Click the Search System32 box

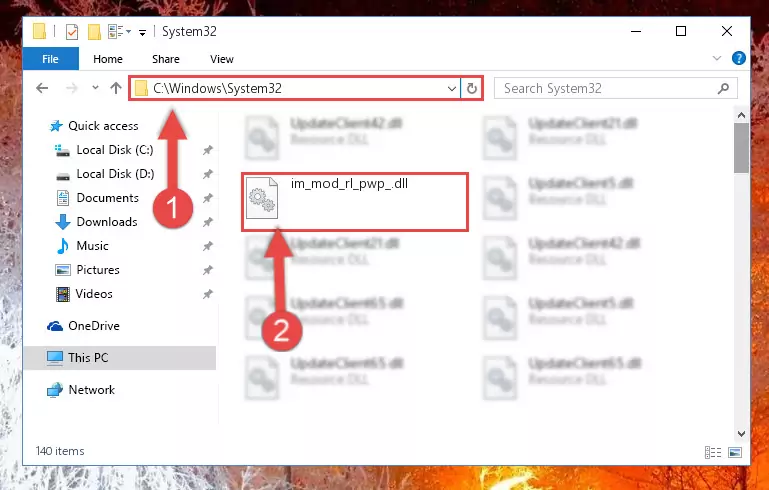point(615,88)
